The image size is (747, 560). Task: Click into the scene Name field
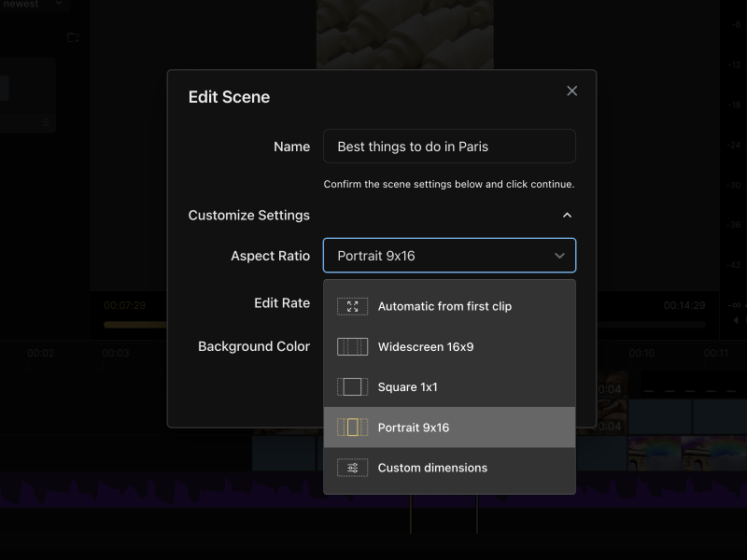coord(449,147)
